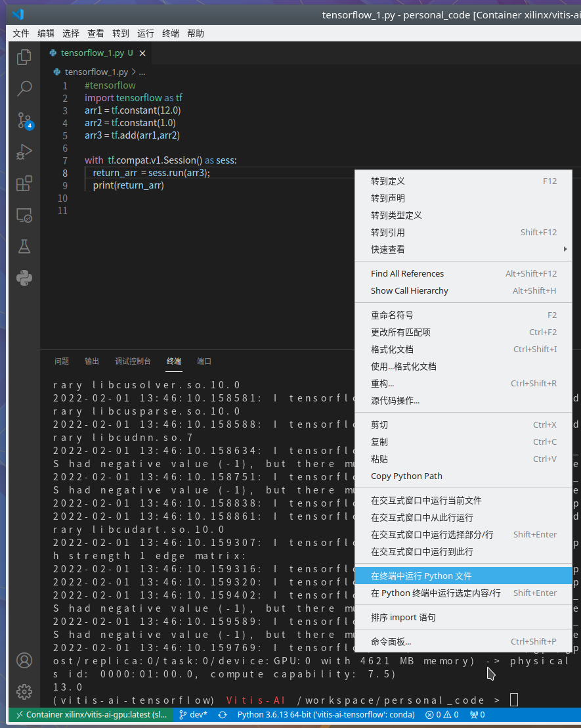Switch to the 问题 panel tab

(62, 361)
